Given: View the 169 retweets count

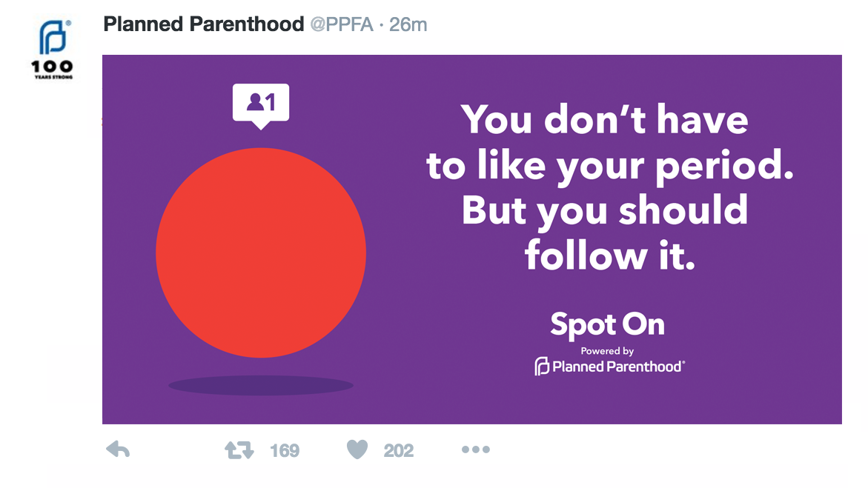Looking at the screenshot, I should 285,450.
